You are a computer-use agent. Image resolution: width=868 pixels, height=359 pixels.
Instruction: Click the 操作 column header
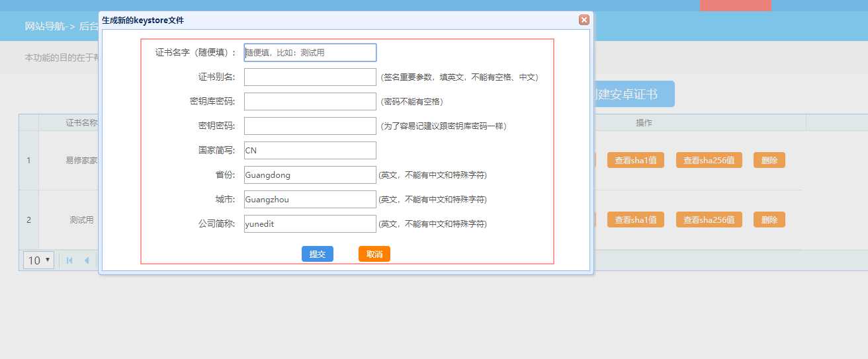point(644,123)
